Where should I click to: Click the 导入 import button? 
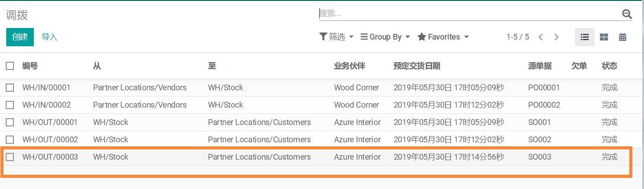(x=49, y=37)
